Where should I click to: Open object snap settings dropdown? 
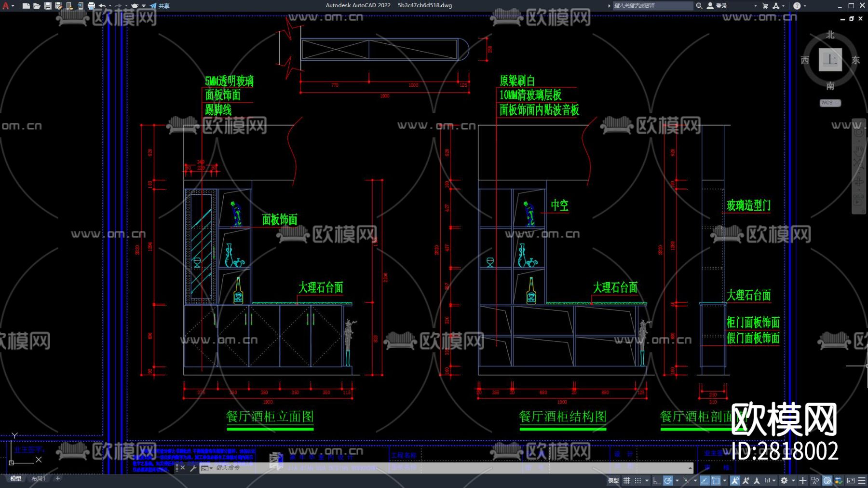pos(724,480)
